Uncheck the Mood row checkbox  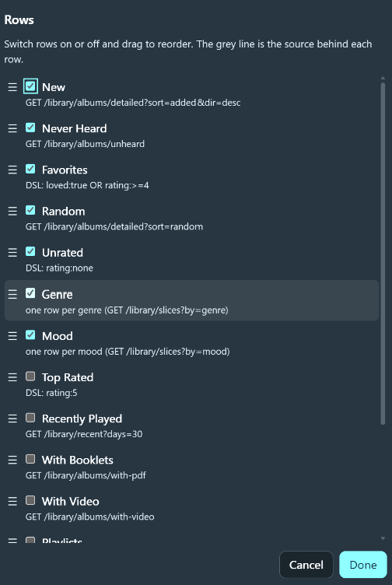[30, 335]
